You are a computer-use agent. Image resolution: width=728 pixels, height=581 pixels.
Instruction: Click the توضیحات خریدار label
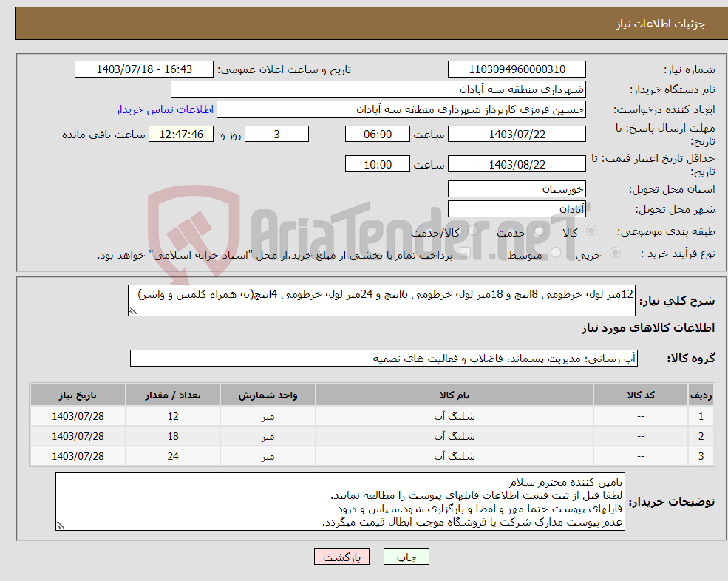(x=671, y=502)
